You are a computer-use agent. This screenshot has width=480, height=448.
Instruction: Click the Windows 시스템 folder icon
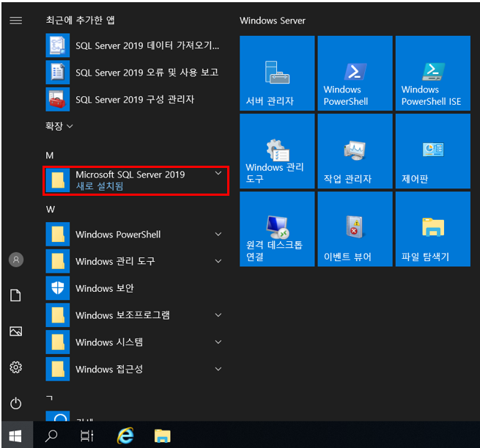pos(58,342)
